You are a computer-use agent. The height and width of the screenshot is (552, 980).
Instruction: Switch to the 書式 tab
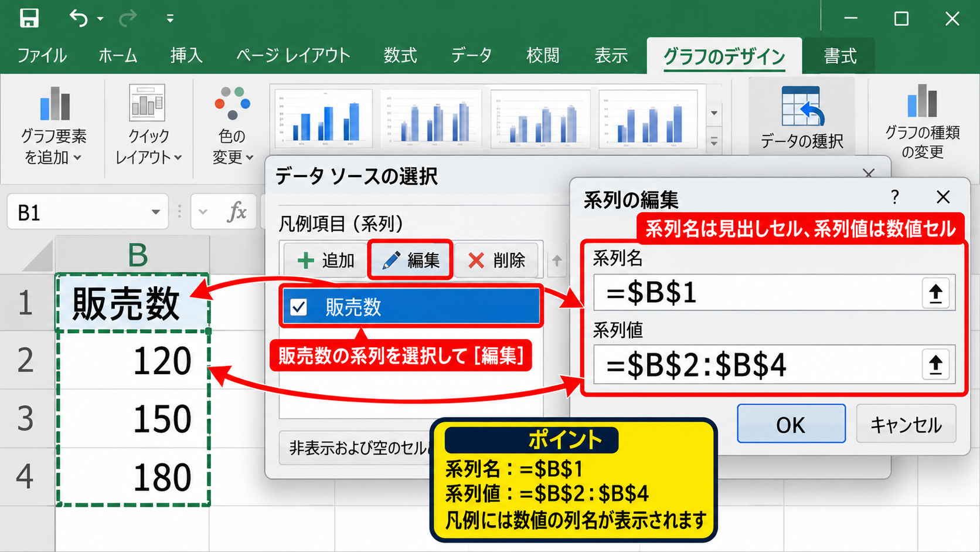coord(840,56)
